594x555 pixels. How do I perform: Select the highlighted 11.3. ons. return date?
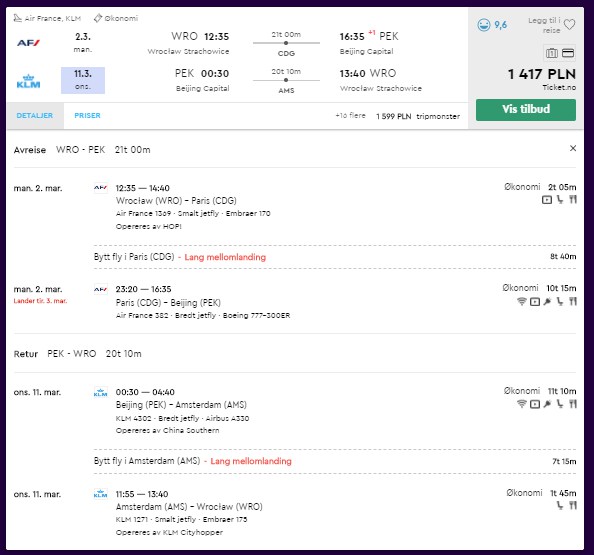[83, 80]
